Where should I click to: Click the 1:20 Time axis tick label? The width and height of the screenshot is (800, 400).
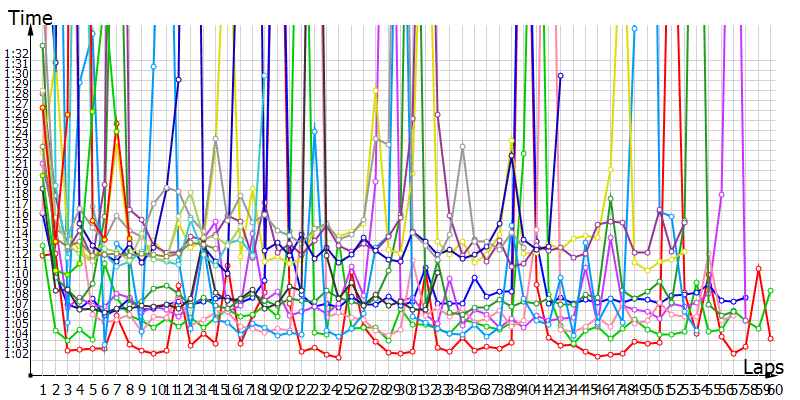pyautogui.click(x=16, y=173)
